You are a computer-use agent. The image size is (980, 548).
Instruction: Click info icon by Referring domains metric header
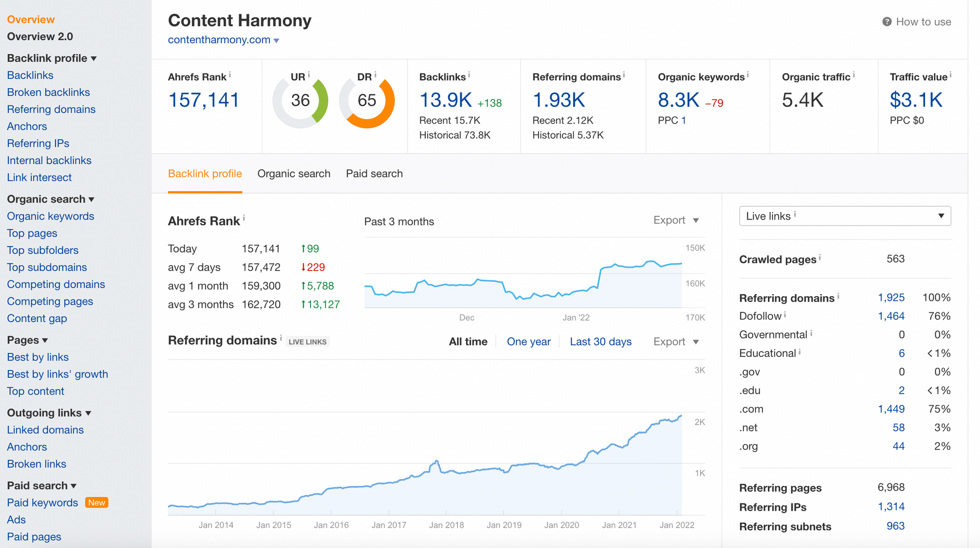coord(624,75)
